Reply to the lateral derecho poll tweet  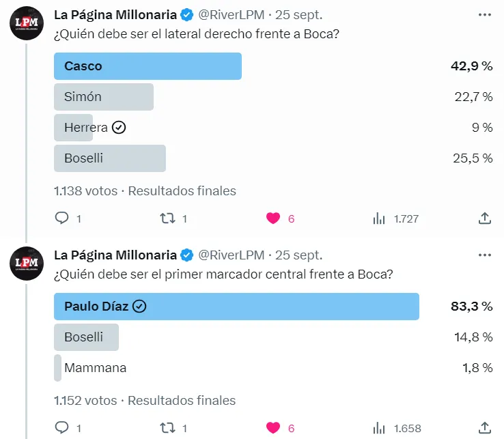tap(61, 218)
